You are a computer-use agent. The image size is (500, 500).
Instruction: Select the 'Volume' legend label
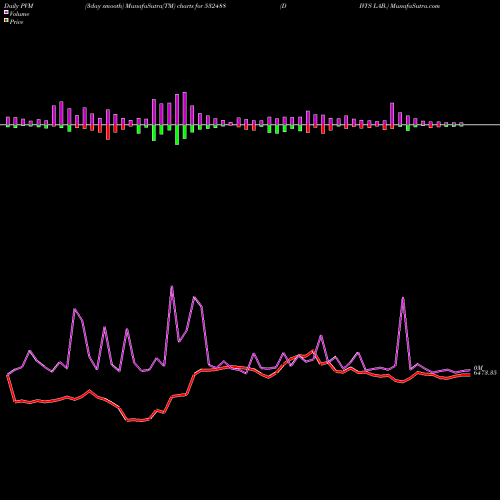(x=19, y=14)
